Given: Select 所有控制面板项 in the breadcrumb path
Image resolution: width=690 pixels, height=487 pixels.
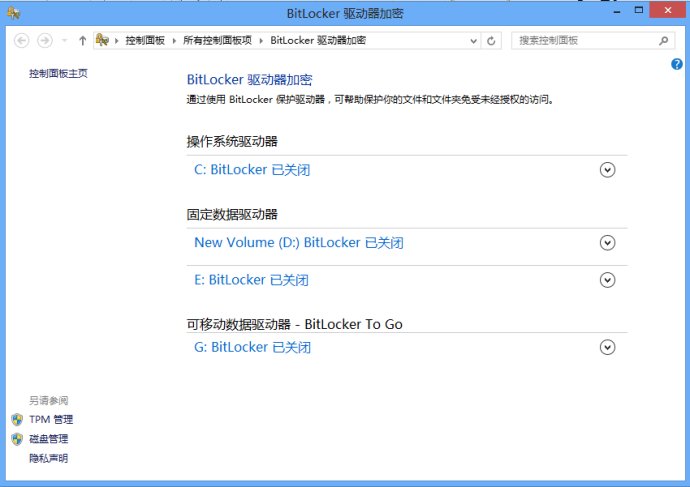Looking at the screenshot, I should pos(217,40).
